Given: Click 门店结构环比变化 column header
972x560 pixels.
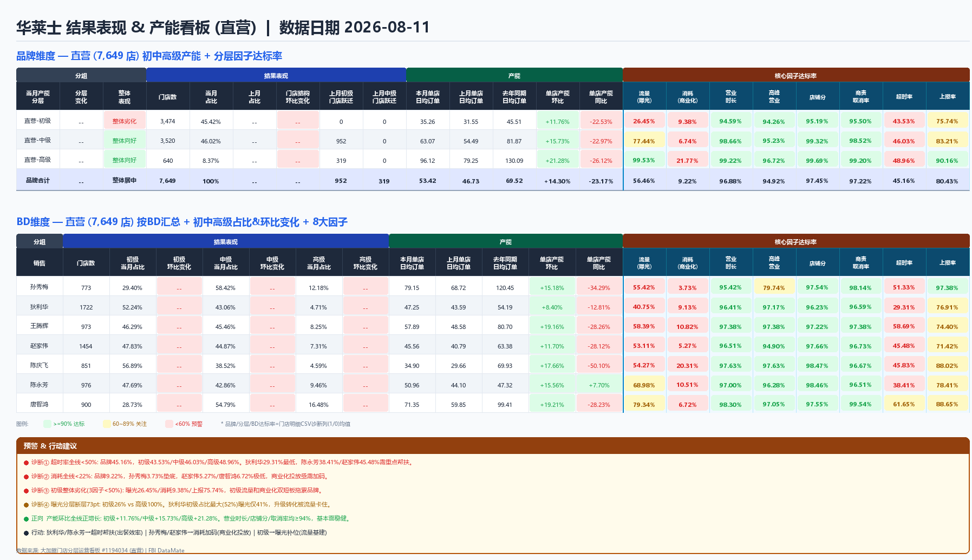Looking at the screenshot, I should click(298, 97).
